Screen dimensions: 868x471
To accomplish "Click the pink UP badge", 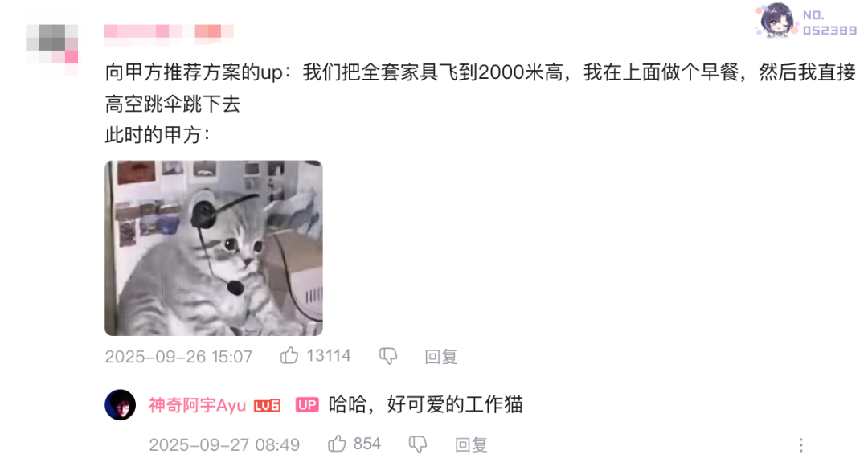I will click(x=307, y=405).
